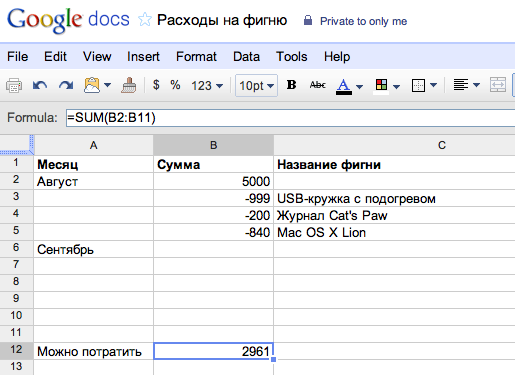The height and width of the screenshot is (375, 515).
Task: Click the Журнал Cat's Paw cell
Action: coord(394,215)
